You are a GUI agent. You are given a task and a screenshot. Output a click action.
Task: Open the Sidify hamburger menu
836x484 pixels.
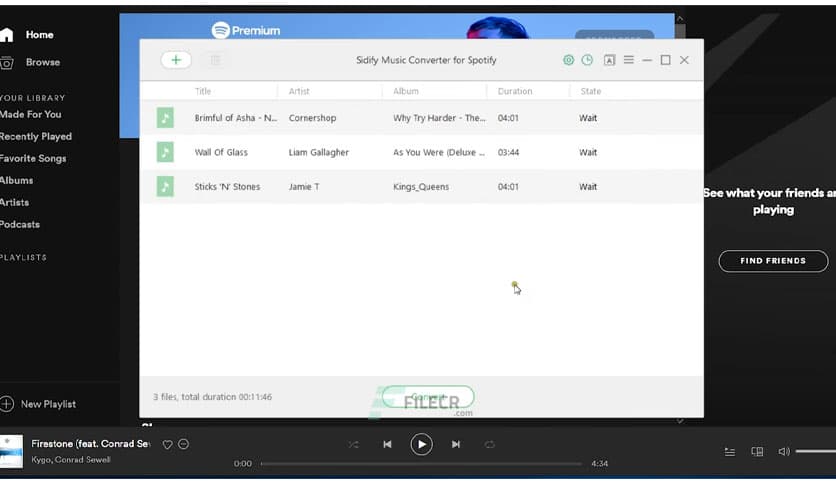tap(629, 60)
